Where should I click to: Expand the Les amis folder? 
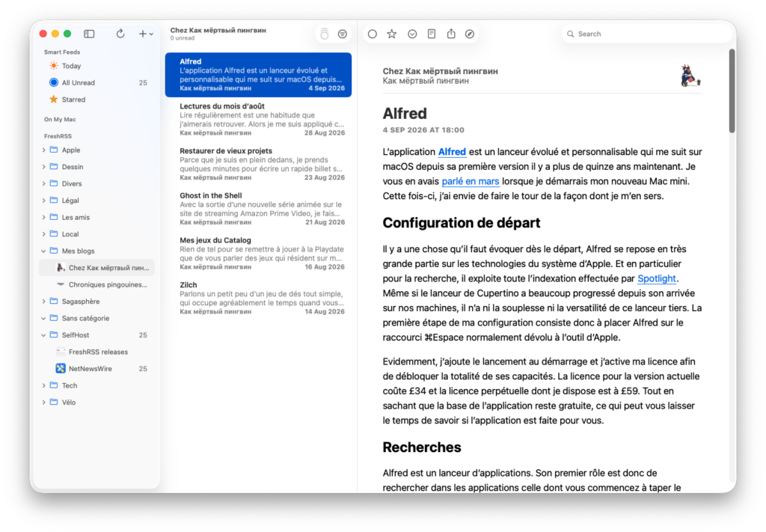pos(43,218)
